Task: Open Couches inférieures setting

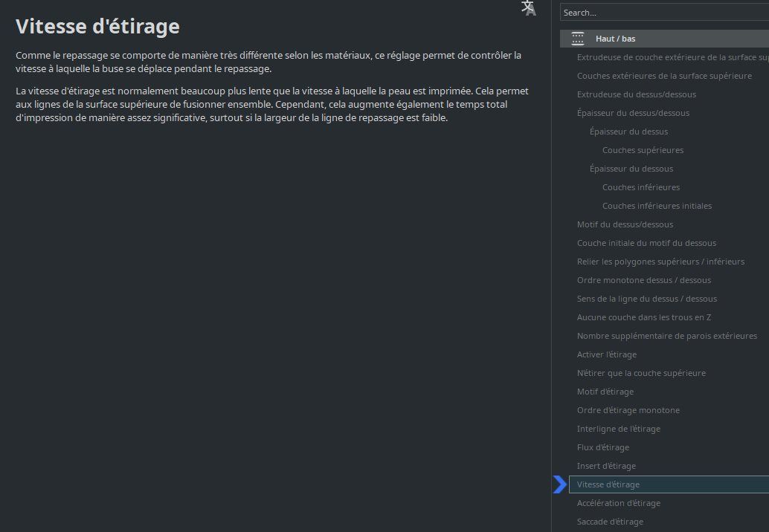Action: coord(641,188)
